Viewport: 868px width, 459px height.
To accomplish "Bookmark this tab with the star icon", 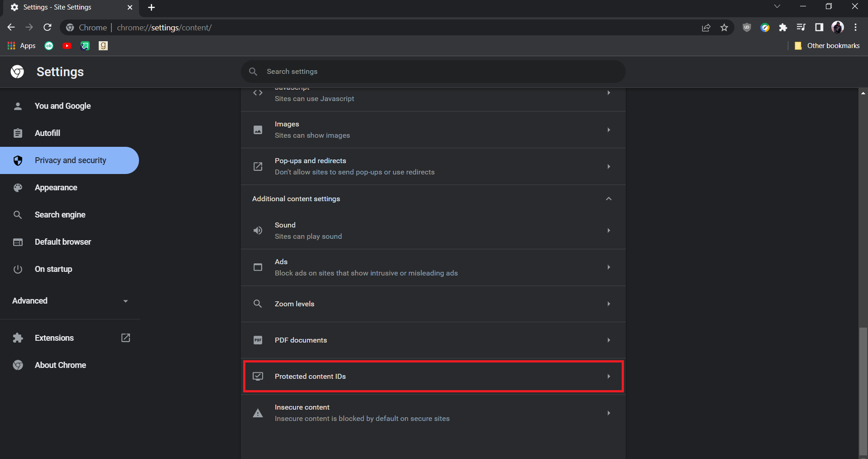I will click(724, 28).
